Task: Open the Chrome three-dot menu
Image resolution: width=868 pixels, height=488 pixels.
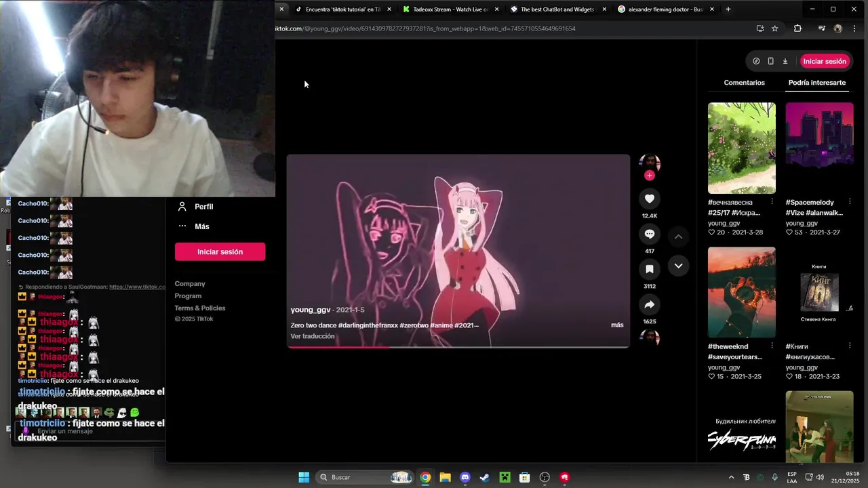Action: 855,28
